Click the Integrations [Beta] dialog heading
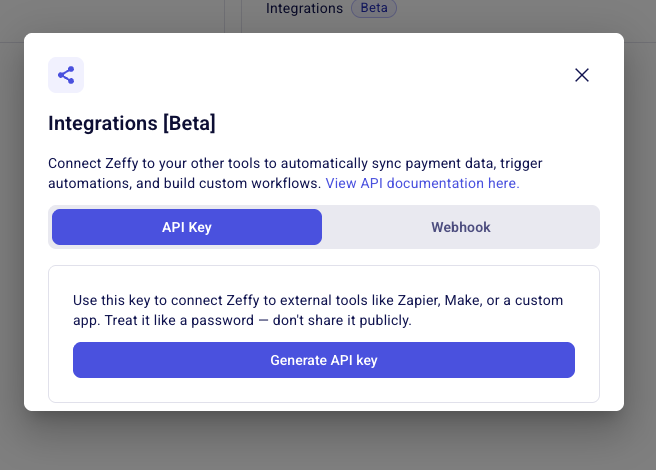The width and height of the screenshot is (656, 470). click(x=132, y=124)
